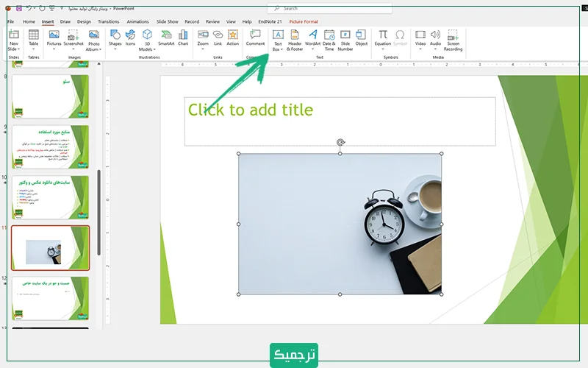The height and width of the screenshot is (368, 588).
Task: Open the File menu
Action: [x=10, y=21]
